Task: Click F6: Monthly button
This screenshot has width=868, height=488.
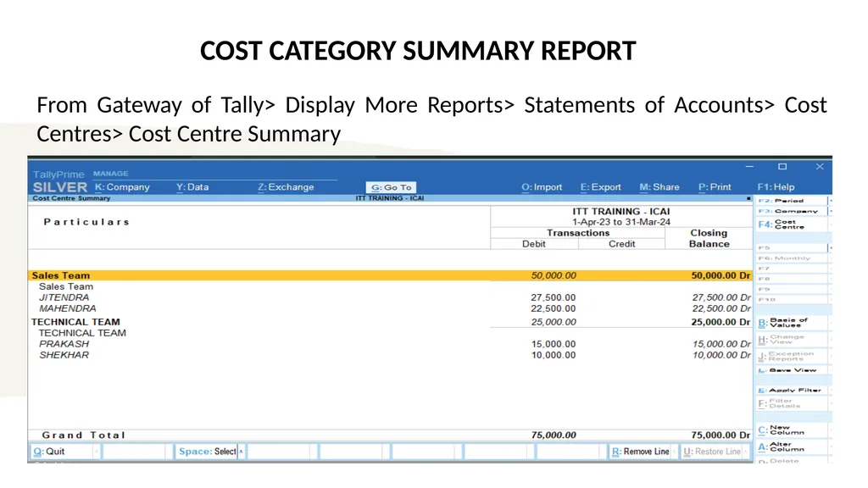Action: coord(791,258)
